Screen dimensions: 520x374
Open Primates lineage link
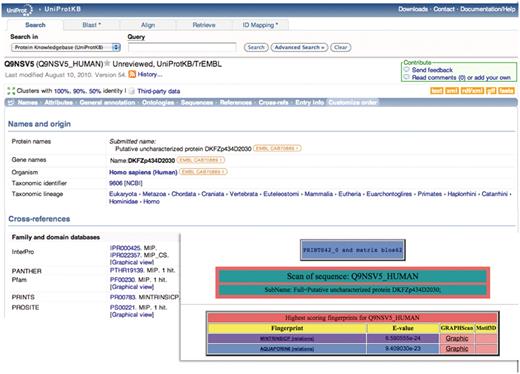coord(430,194)
